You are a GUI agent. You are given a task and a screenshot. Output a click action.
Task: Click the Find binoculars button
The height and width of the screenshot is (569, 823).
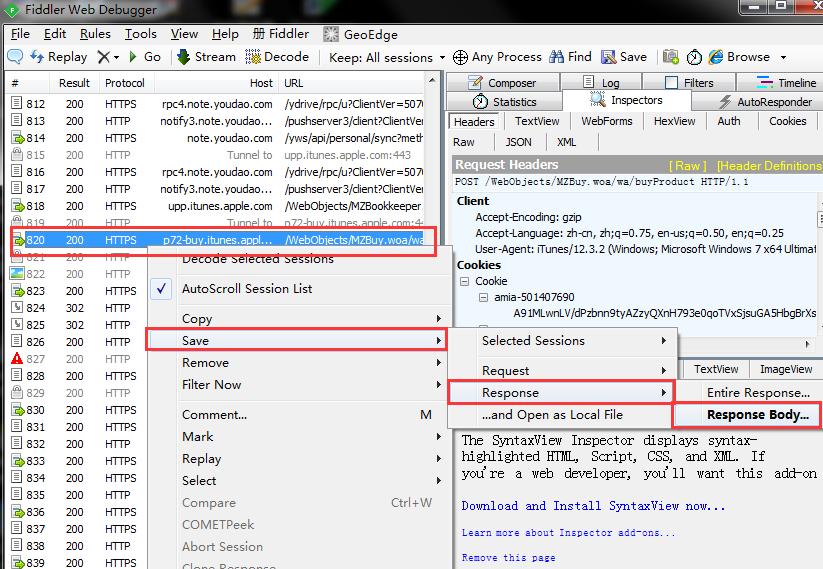(571, 57)
